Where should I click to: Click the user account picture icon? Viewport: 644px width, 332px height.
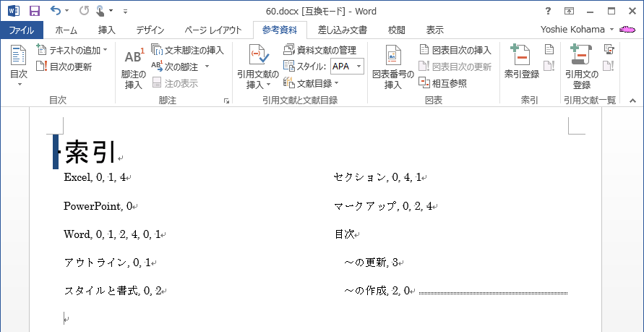point(627,30)
